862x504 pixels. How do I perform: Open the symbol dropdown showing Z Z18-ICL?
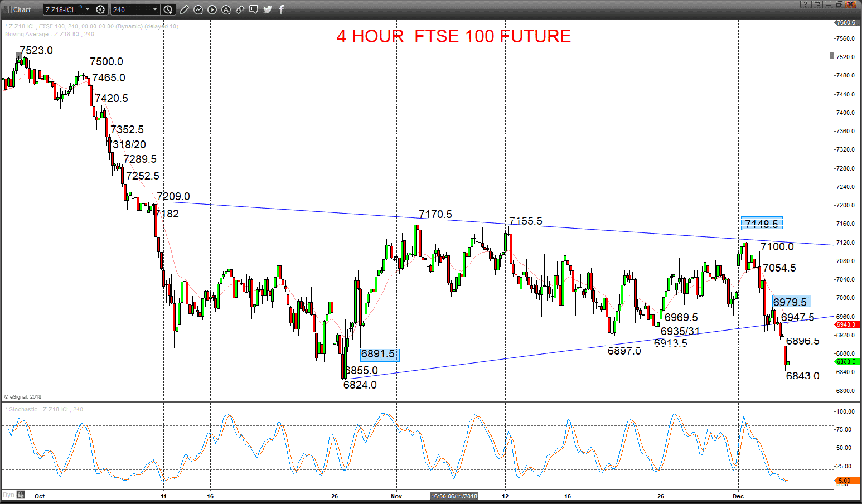point(67,9)
